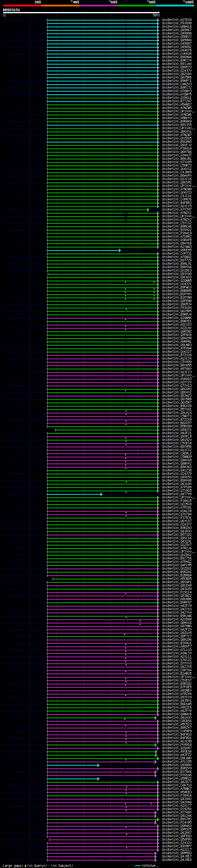
Task: Click the red segment of identity color scale
Action: (22, 6)
